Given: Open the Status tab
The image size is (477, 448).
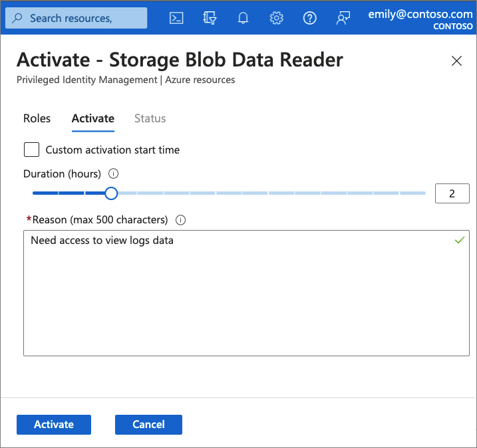Looking at the screenshot, I should [x=150, y=118].
